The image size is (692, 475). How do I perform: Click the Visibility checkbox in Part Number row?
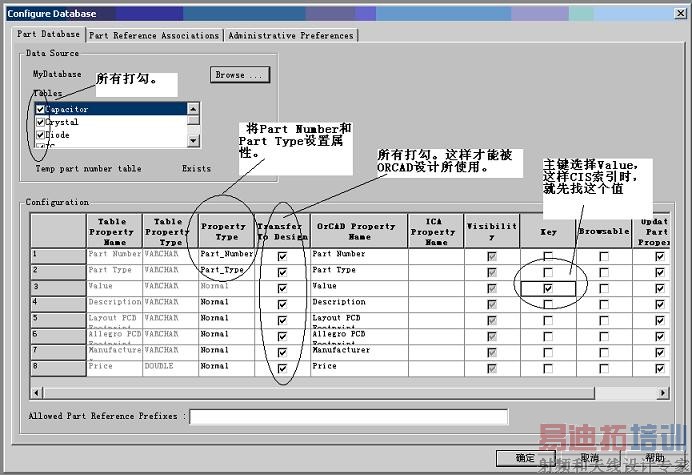pos(492,256)
